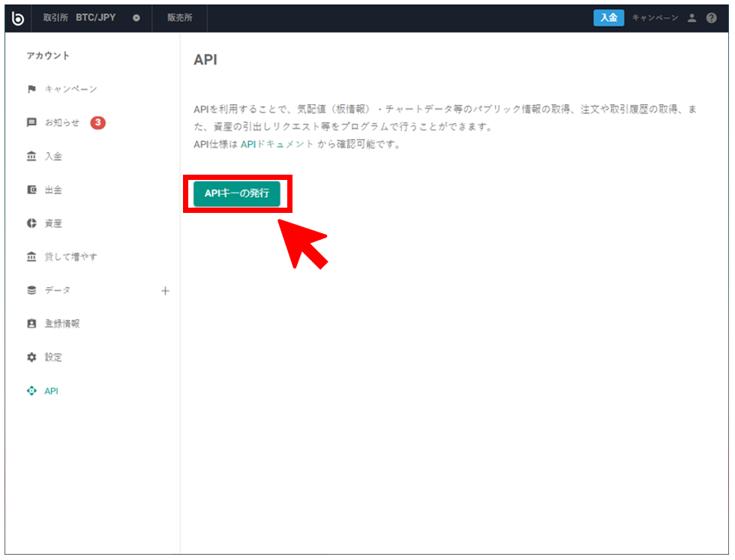Open 出金 in the sidebar
735x560 pixels.
(x=53, y=190)
